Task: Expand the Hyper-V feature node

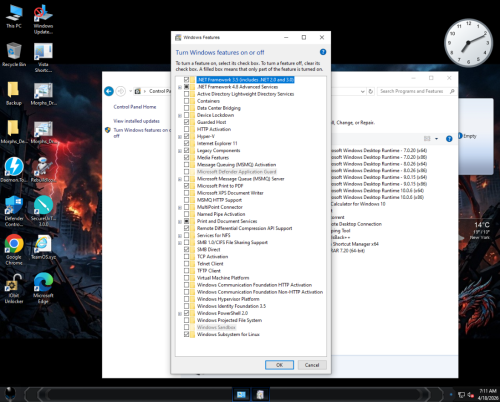Action: pos(180,137)
